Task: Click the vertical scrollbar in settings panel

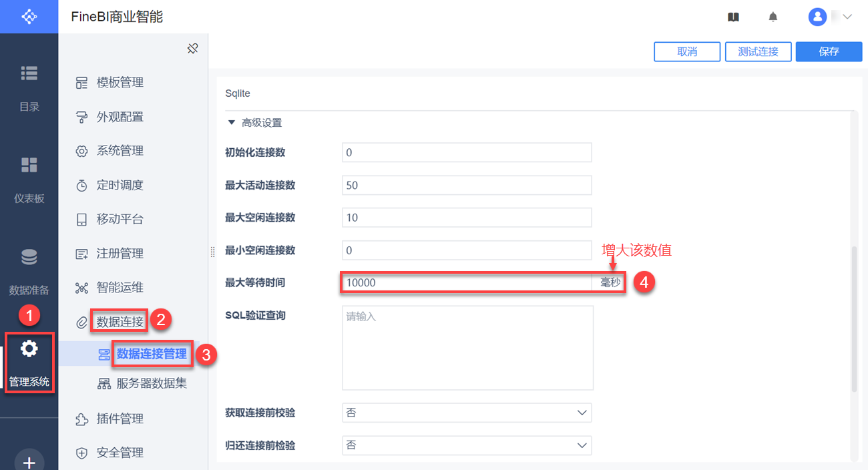Action: (853, 319)
